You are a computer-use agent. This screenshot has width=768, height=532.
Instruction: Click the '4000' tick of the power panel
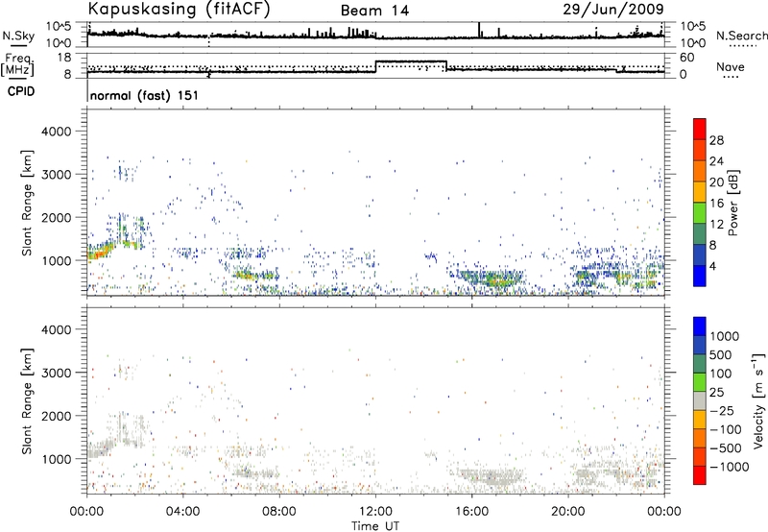coord(57,132)
